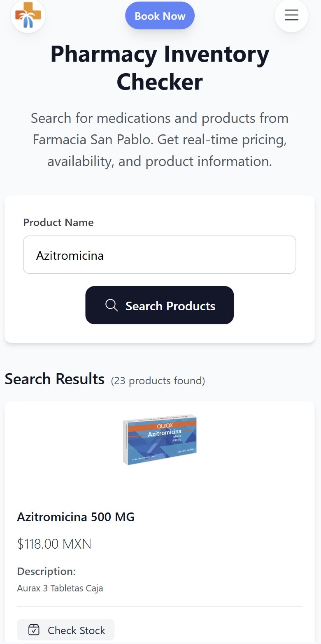Open the hamburger navigation menu

coord(291,15)
